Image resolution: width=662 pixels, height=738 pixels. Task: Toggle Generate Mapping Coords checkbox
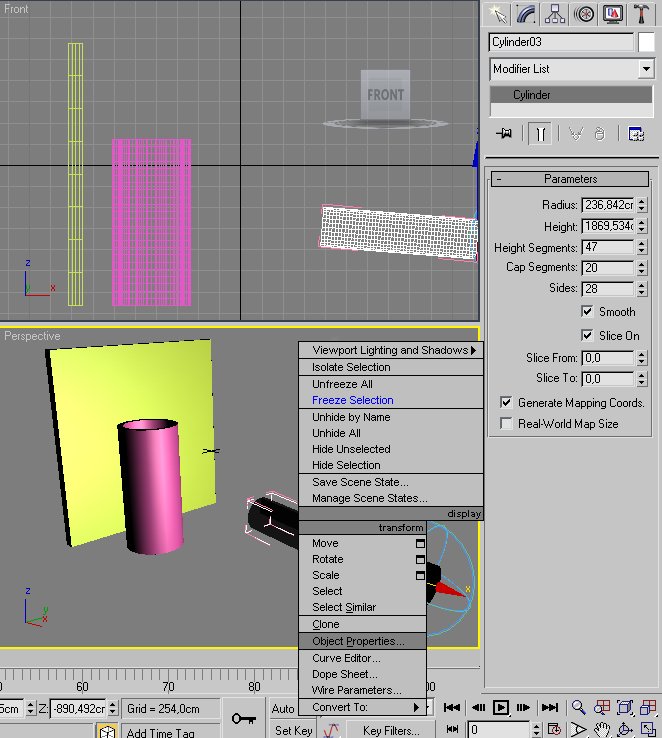click(506, 402)
